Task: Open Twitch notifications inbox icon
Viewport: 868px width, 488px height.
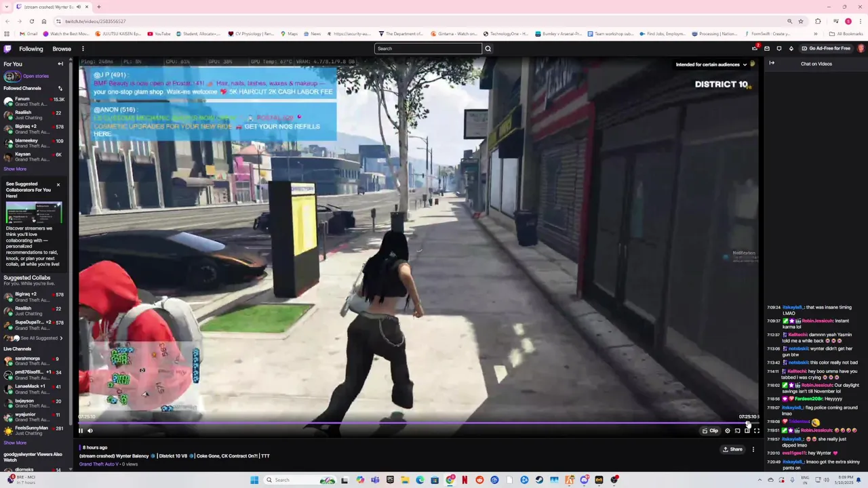Action: (x=767, y=49)
